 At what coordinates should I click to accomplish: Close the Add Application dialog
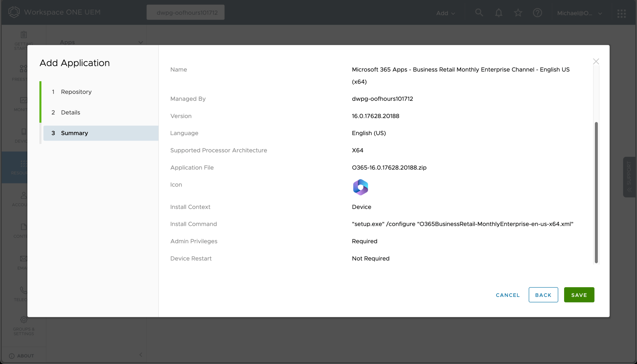tap(596, 61)
